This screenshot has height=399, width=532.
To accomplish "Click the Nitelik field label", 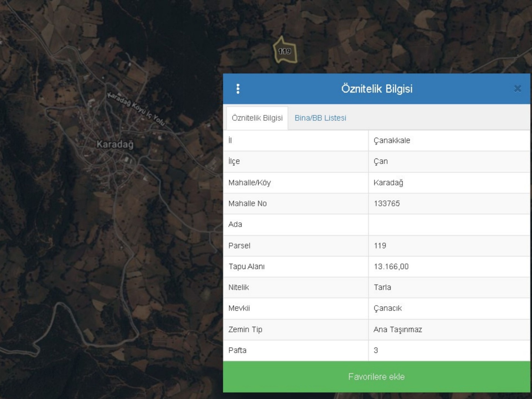I will click(239, 287).
